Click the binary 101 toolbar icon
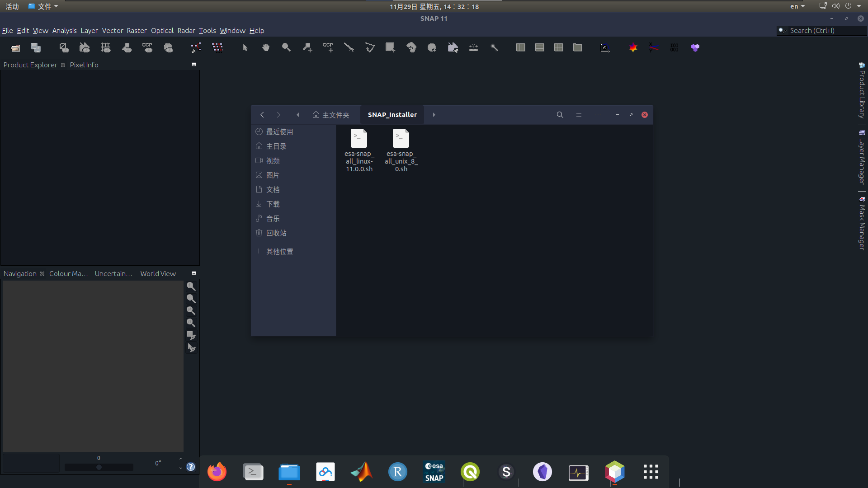Image resolution: width=868 pixels, height=488 pixels. pyautogui.click(x=675, y=48)
